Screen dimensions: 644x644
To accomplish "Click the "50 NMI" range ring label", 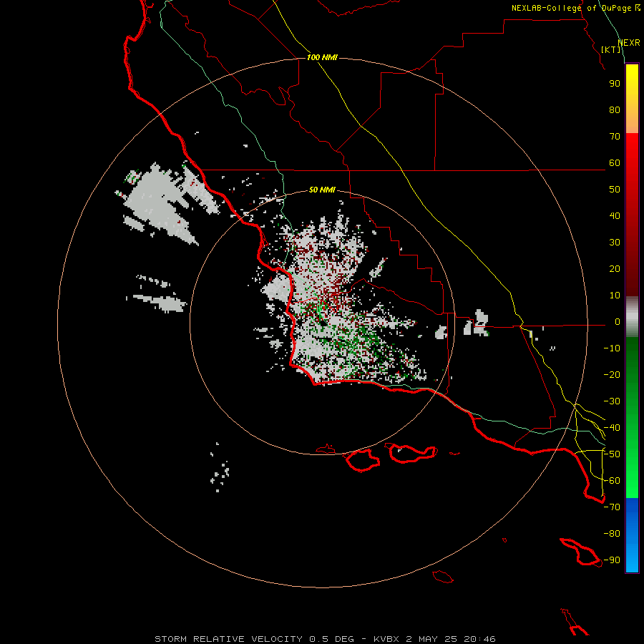I will (x=322, y=190).
